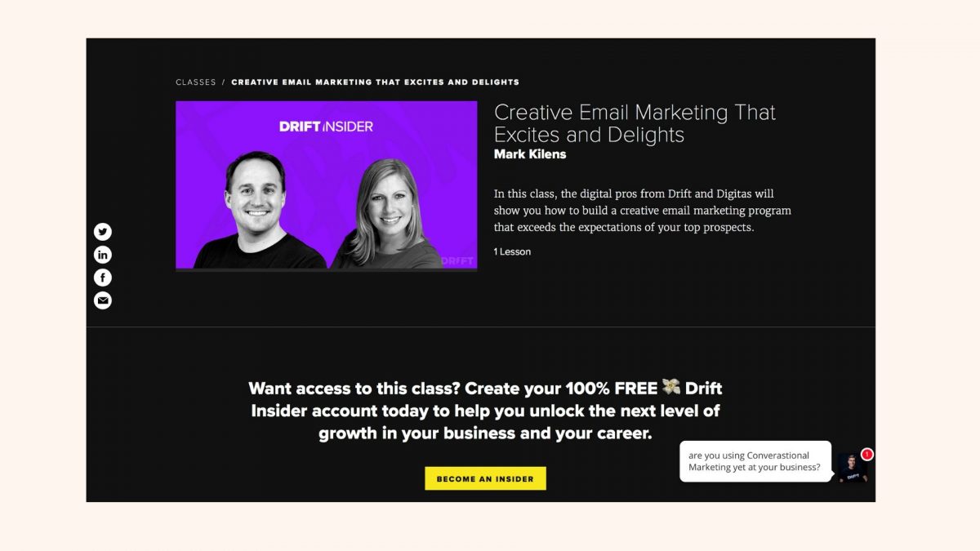Viewport: 980px width, 551px height.
Task: Go back to Classes via breadcrumb
Action: point(196,82)
